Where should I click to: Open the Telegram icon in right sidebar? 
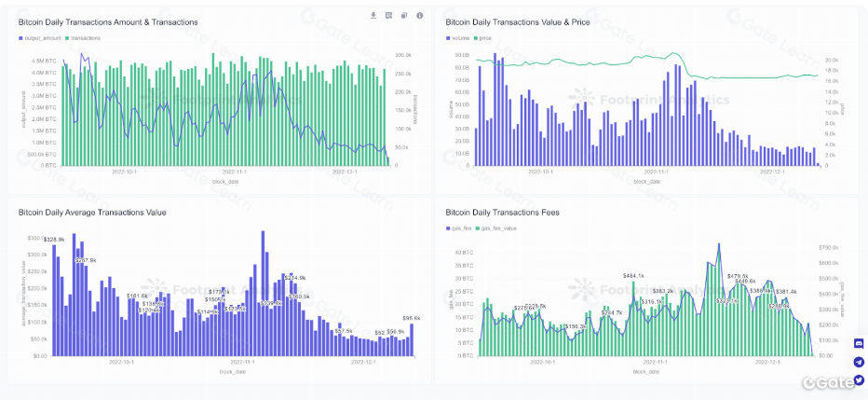(x=858, y=362)
